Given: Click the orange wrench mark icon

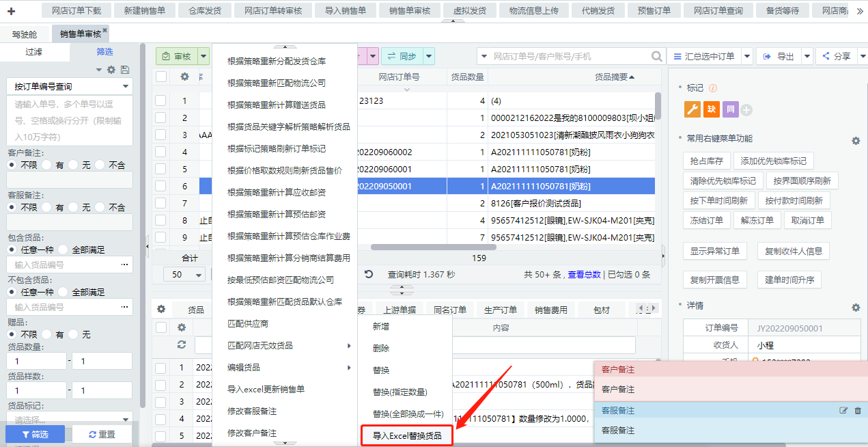Looking at the screenshot, I should pos(692,109).
